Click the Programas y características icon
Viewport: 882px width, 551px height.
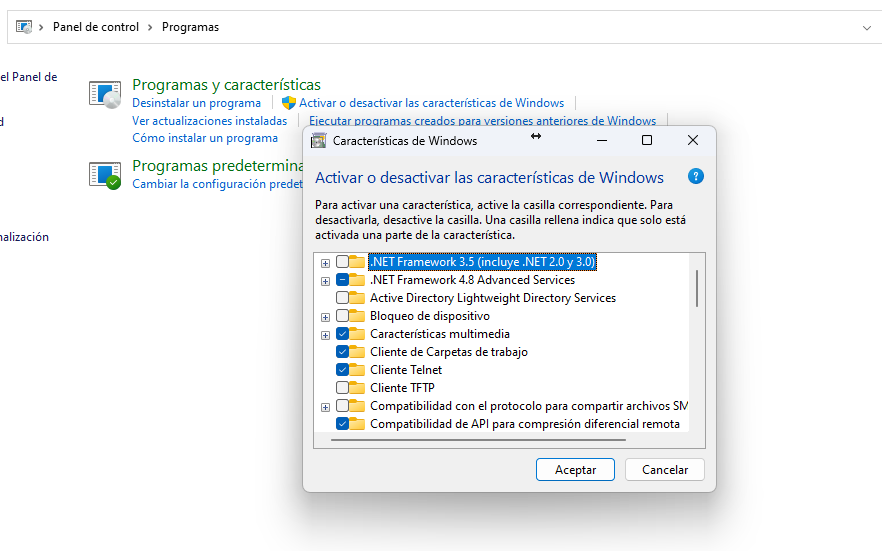[x=105, y=94]
